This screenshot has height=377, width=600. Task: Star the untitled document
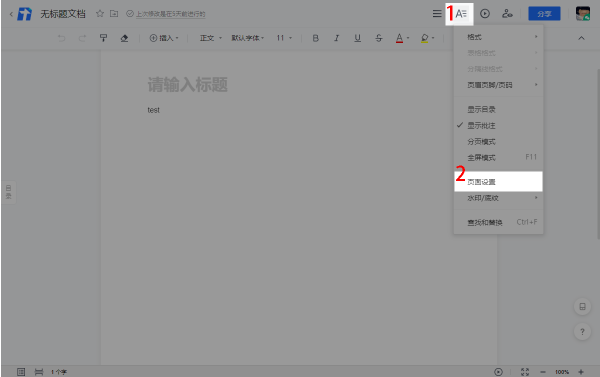point(100,14)
